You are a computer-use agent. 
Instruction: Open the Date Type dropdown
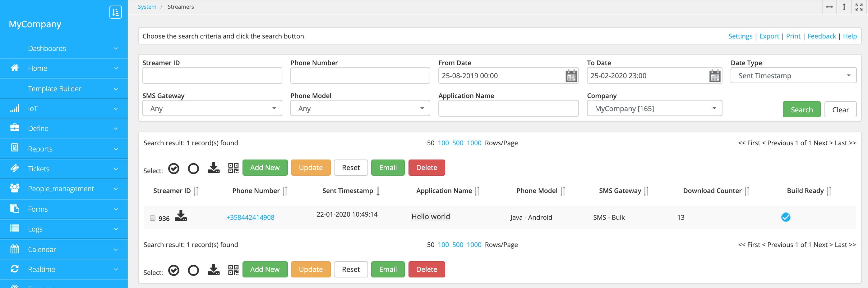(x=793, y=76)
